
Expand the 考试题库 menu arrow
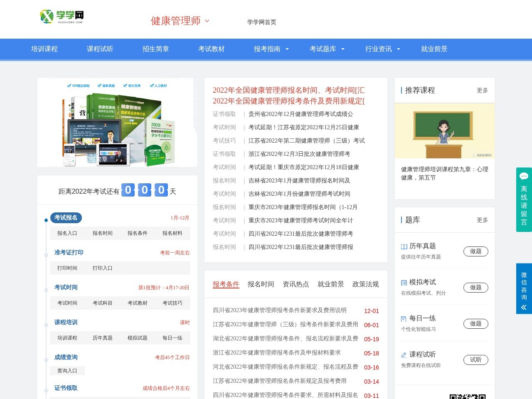[x=342, y=49]
